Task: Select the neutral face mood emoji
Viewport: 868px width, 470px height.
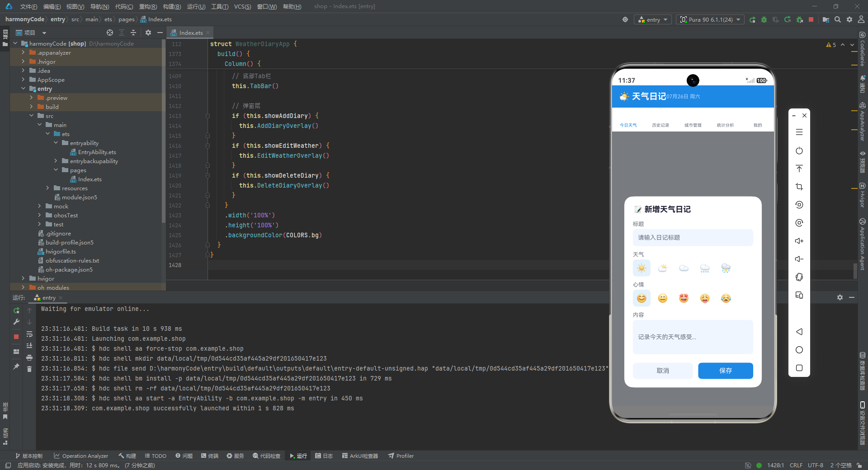Action: 663,298
